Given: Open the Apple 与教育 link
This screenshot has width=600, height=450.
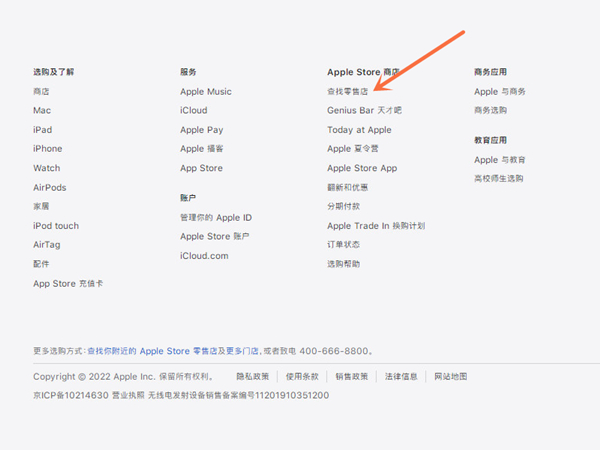Looking at the screenshot, I should 500,160.
